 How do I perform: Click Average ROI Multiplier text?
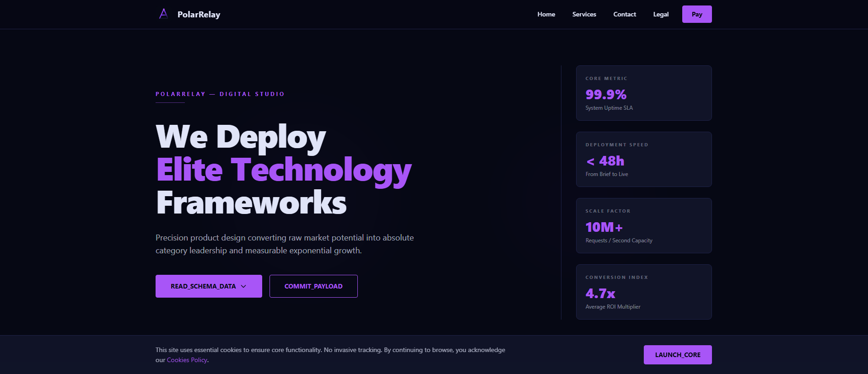[x=613, y=307]
